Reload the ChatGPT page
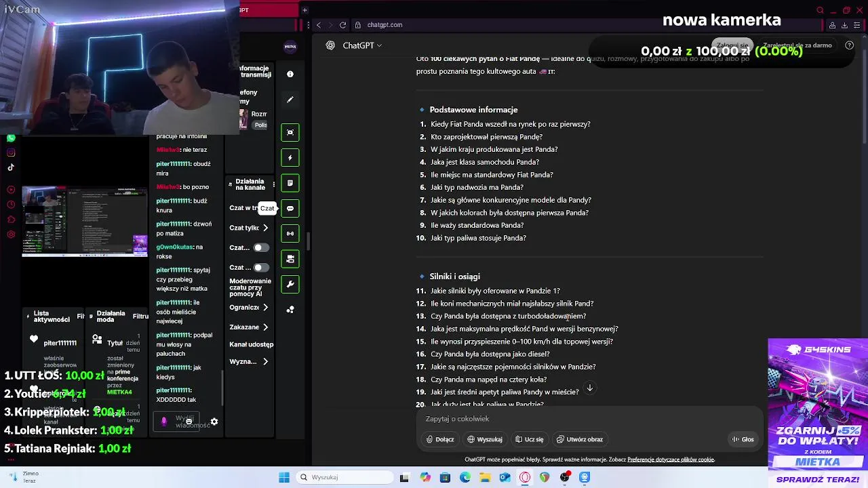The image size is (868, 488). tap(342, 25)
